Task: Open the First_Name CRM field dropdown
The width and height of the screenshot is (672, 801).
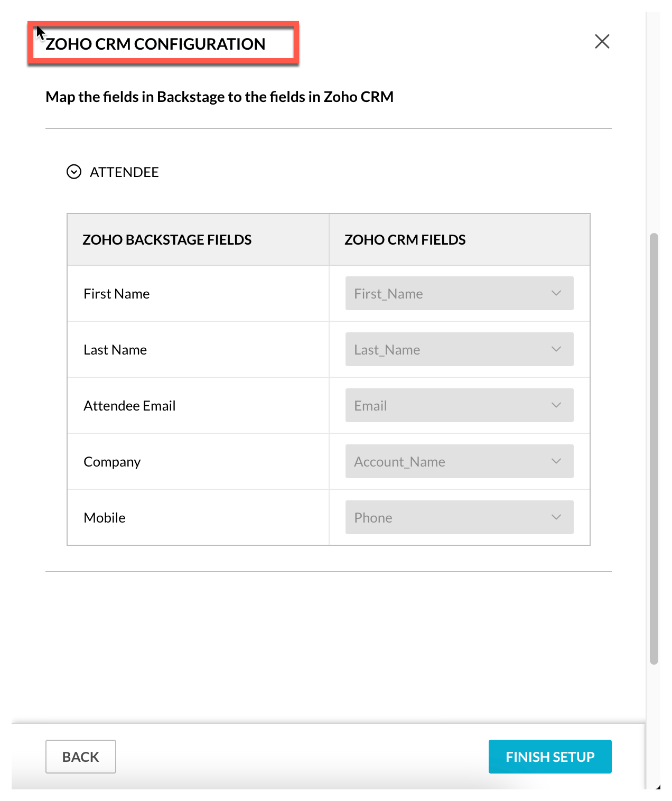Action: coord(459,293)
